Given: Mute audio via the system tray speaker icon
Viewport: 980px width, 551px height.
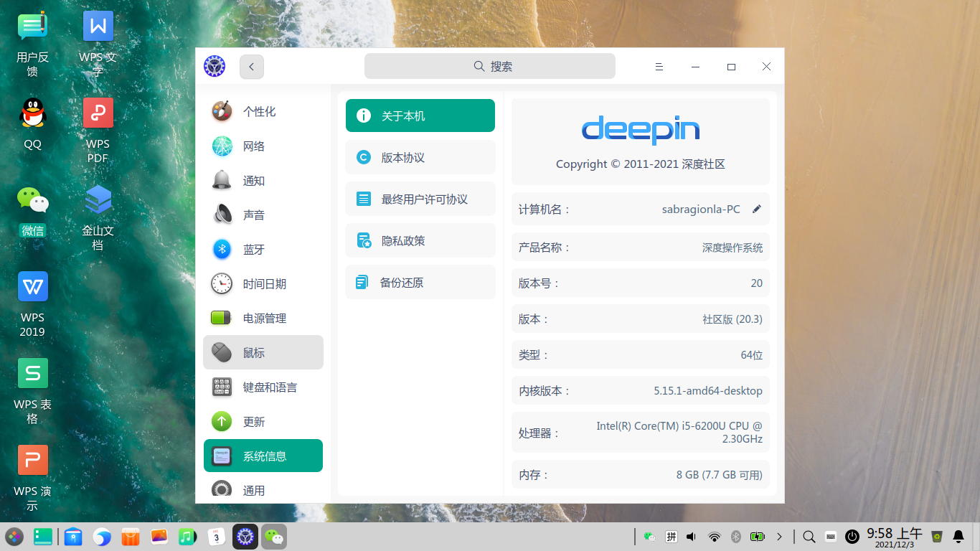Looking at the screenshot, I should tap(690, 536).
